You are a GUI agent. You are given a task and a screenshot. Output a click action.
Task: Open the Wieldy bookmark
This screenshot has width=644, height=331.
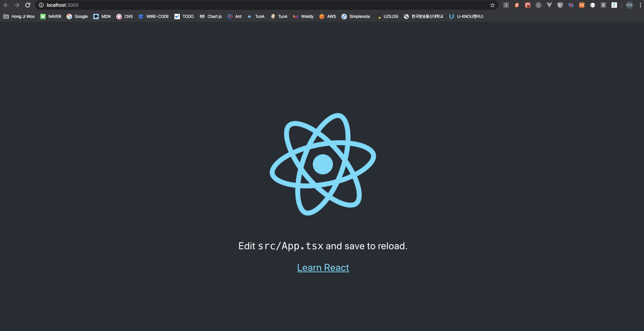tap(303, 17)
